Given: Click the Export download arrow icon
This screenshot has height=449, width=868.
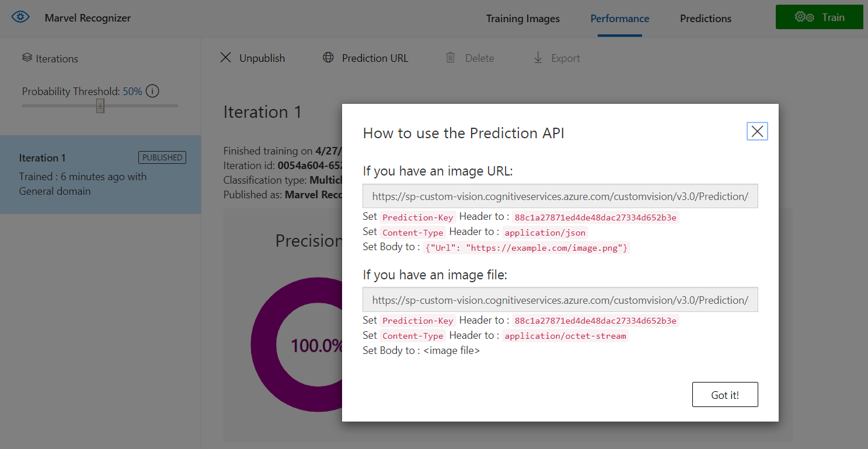Looking at the screenshot, I should pyautogui.click(x=538, y=58).
